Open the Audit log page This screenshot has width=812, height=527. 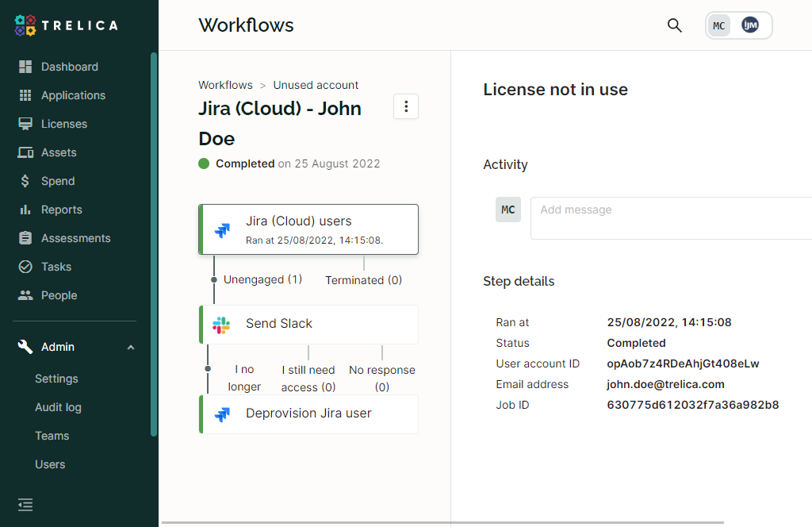click(x=58, y=407)
